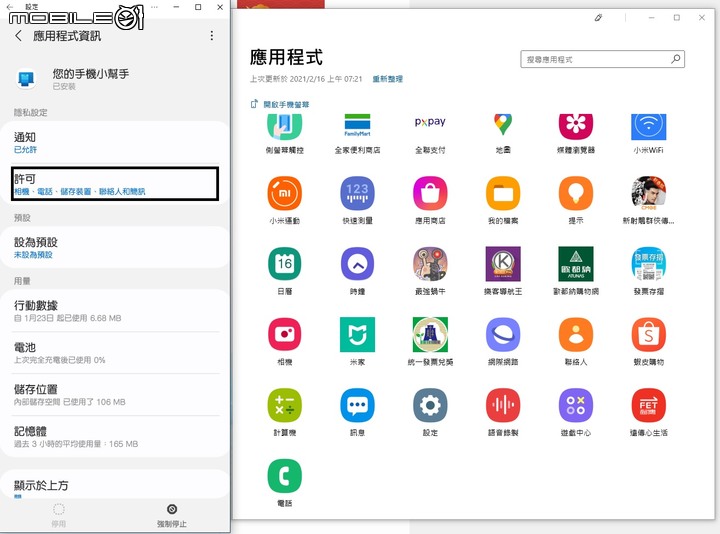Image resolution: width=720 pixels, height=534 pixels.
Task: Open the PXPay 全聯支付 app
Action: pyautogui.click(x=430, y=122)
